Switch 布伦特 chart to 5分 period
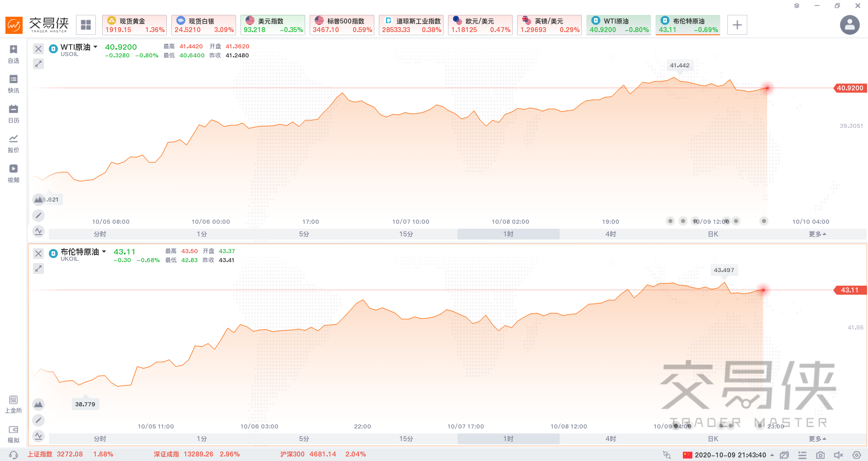The width and height of the screenshot is (868, 461). (x=304, y=439)
